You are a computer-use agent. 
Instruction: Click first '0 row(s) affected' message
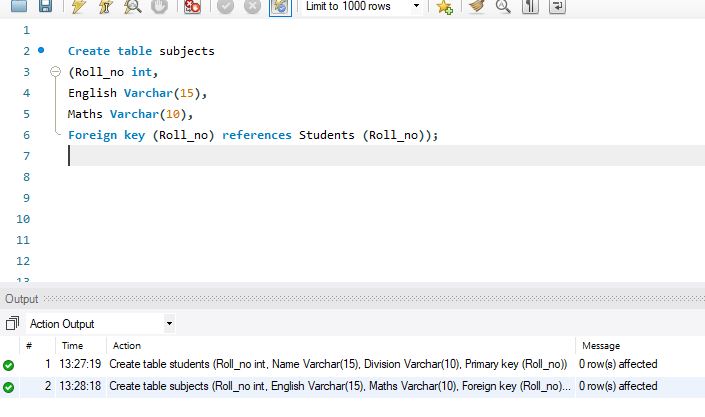click(618, 364)
